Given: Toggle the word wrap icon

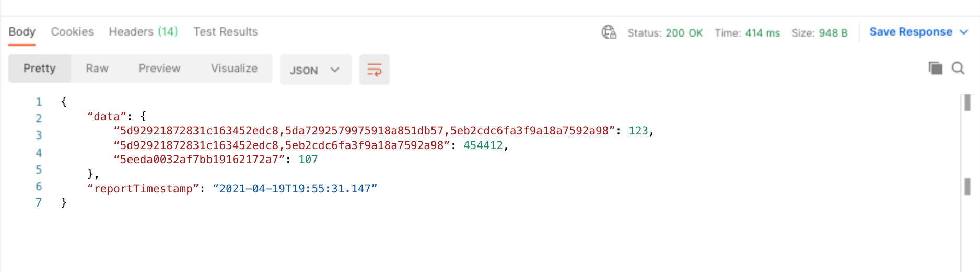Looking at the screenshot, I should pyautogui.click(x=374, y=70).
